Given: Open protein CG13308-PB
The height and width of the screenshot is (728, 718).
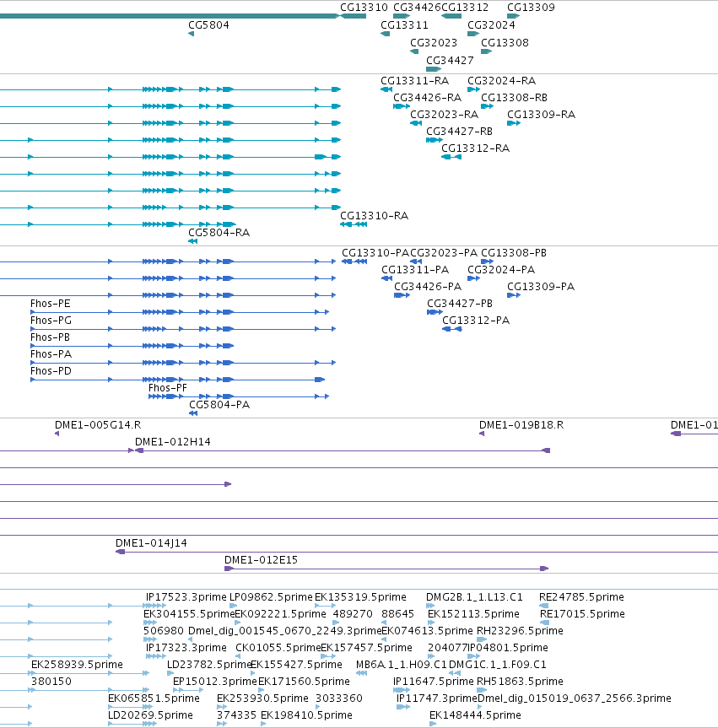Looking at the screenshot, I should 514,253.
